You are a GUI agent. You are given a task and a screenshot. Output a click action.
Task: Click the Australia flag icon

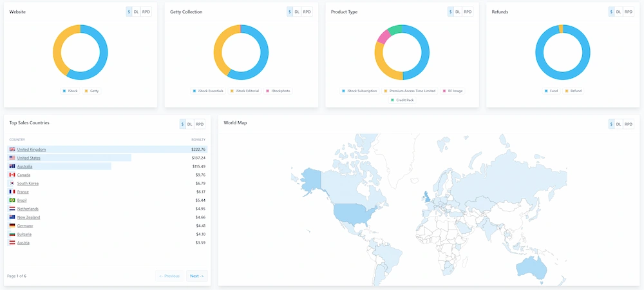pos(12,166)
